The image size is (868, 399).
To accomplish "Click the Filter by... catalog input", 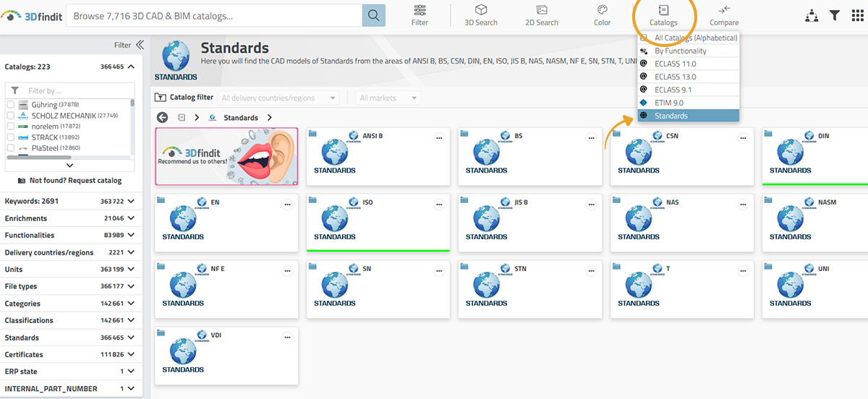I will click(69, 90).
